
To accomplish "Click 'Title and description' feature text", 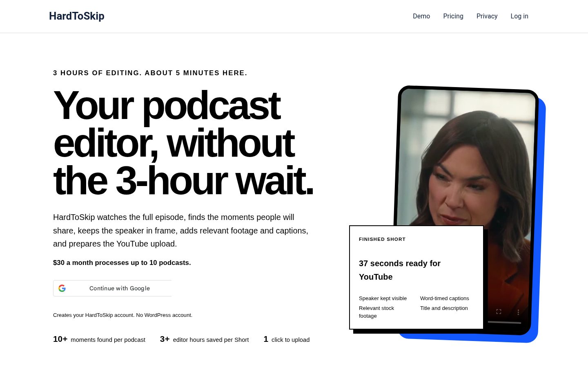I will tap(444, 308).
